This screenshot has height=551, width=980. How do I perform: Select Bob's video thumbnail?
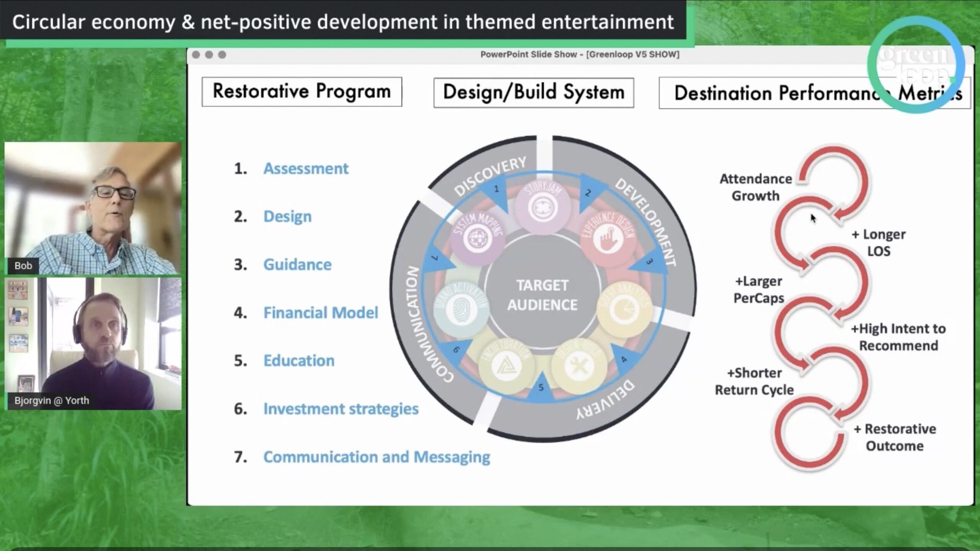tap(93, 208)
